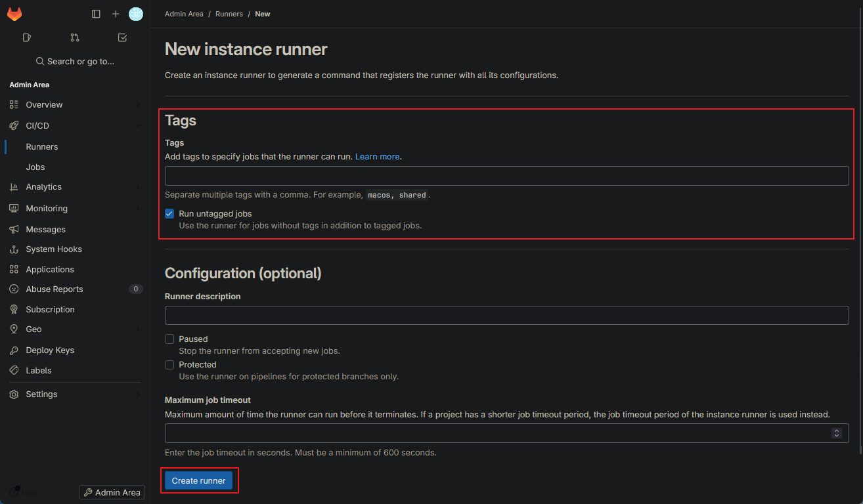Open the Learn more link
Image resolution: width=863 pixels, height=504 pixels.
pos(377,157)
